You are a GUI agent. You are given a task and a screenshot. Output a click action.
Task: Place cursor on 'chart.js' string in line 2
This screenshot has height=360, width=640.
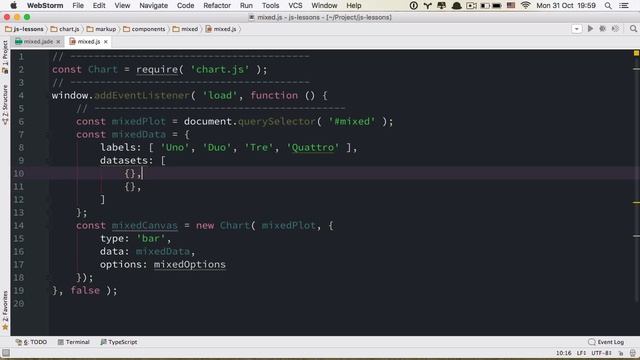[x=220, y=69]
